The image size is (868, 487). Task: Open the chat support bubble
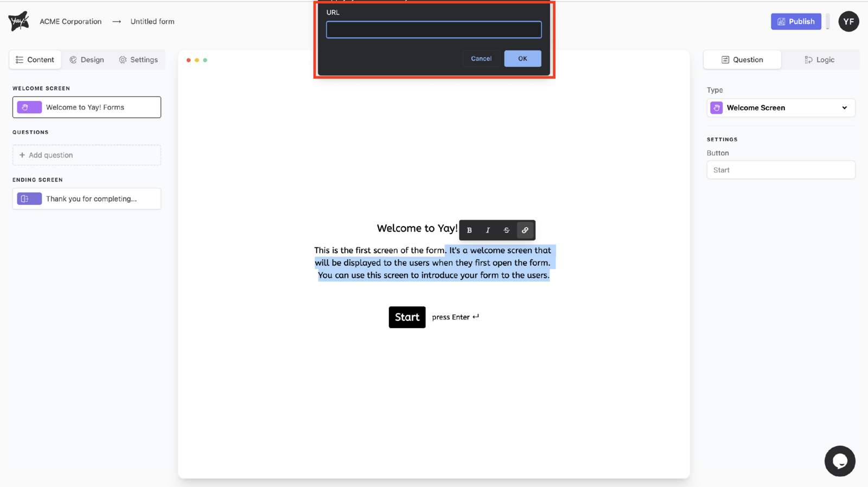pyautogui.click(x=839, y=461)
